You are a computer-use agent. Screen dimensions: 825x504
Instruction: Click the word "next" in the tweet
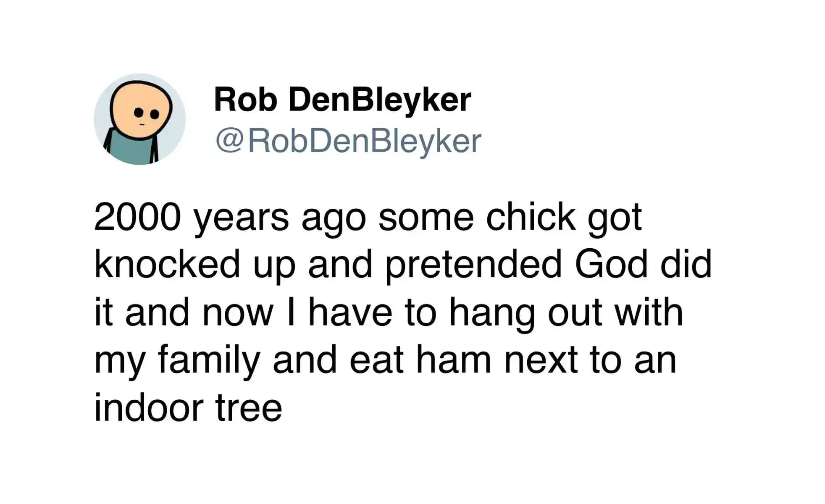click(541, 360)
